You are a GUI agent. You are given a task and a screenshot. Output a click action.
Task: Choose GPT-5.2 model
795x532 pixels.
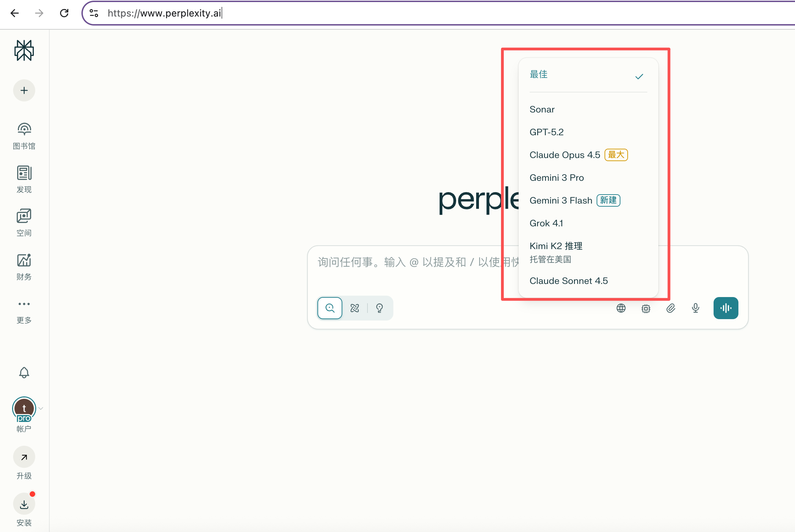pyautogui.click(x=588, y=132)
